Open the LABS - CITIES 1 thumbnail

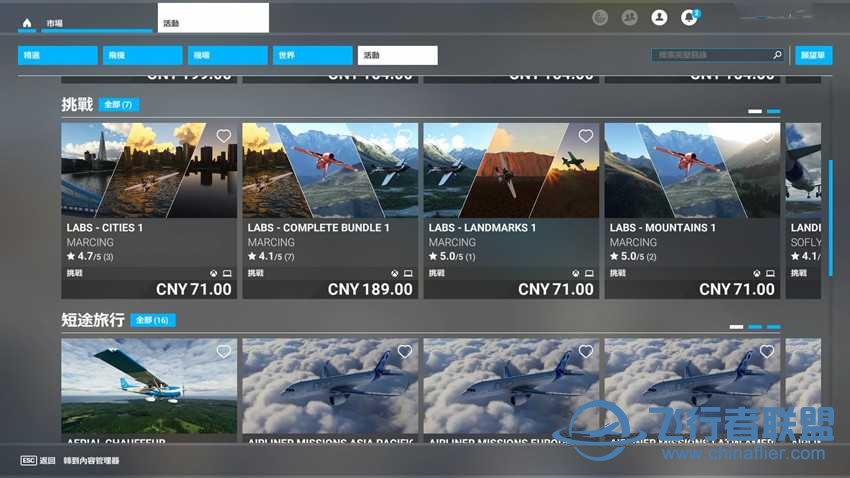[x=149, y=170]
